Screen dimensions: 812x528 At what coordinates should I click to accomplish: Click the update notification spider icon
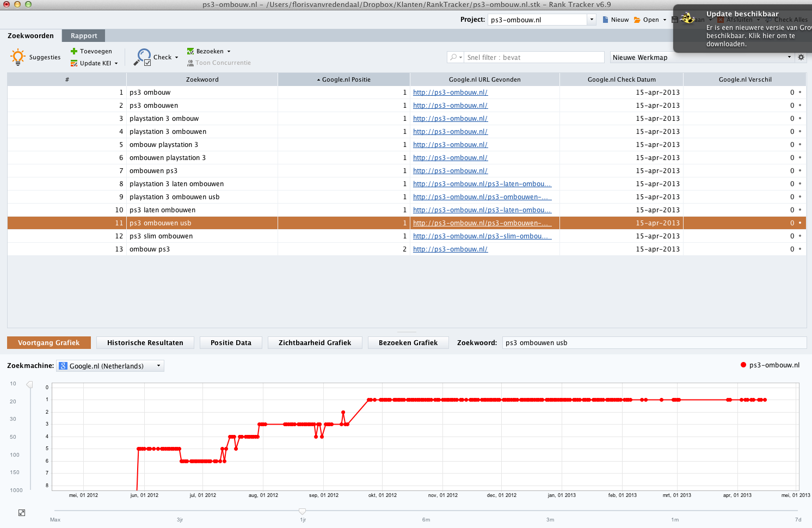tap(688, 18)
